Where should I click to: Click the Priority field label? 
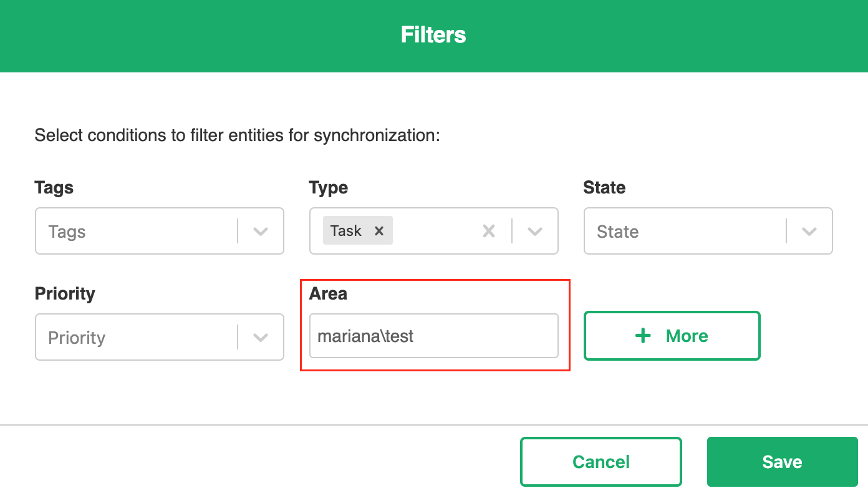click(65, 293)
